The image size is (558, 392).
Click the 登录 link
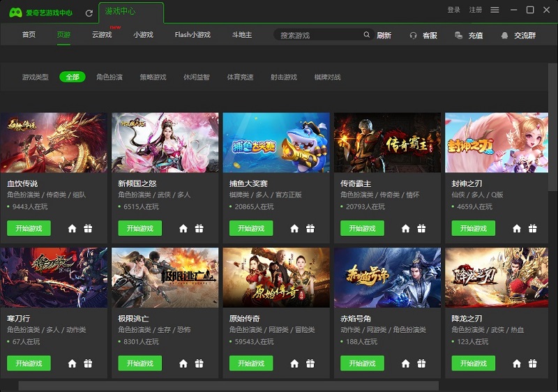[454, 10]
